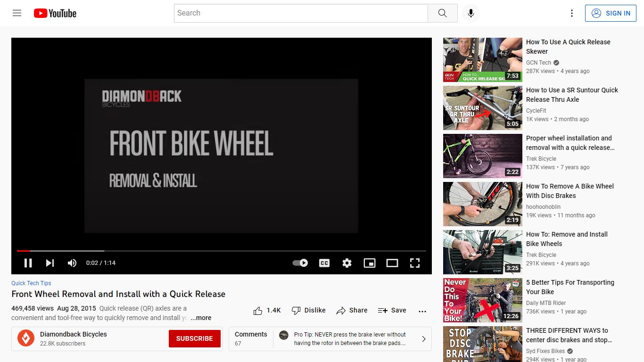The width and height of the screenshot is (644, 362).
Task: Enable miniplayer mode
Action: pyautogui.click(x=370, y=263)
